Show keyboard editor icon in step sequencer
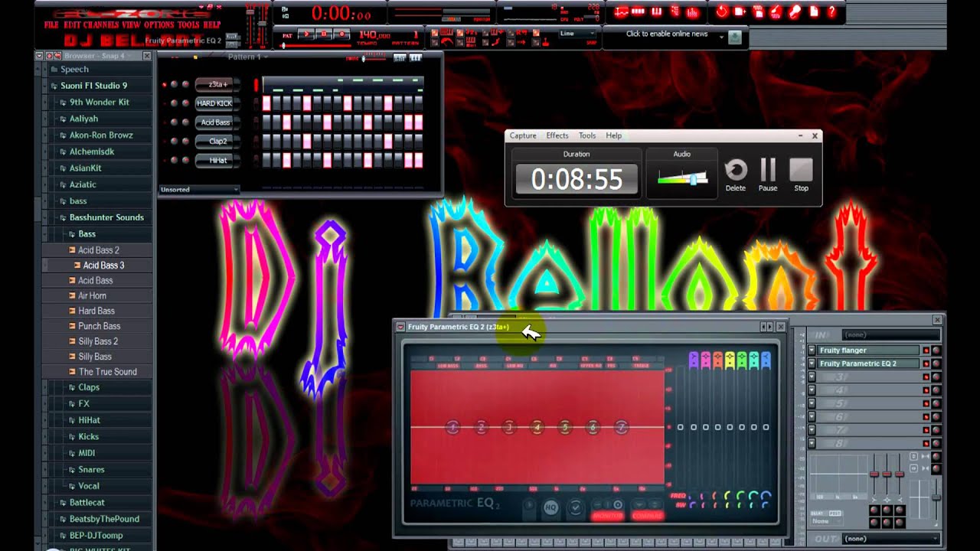This screenshot has height=551, width=980. click(416, 57)
